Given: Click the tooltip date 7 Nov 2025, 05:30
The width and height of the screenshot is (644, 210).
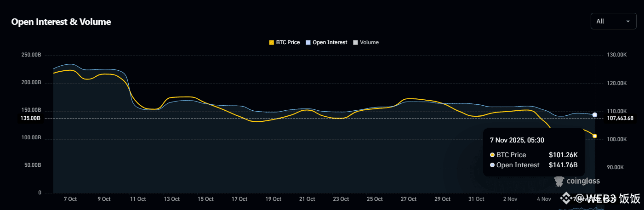Looking at the screenshot, I should (517, 140).
